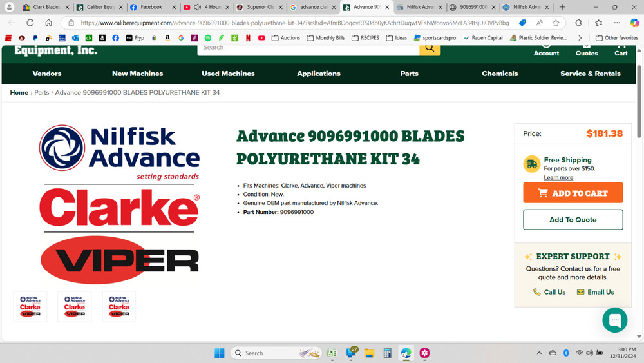Open browser Settings and more menu
The image size is (644, 363).
pyautogui.click(x=617, y=23)
